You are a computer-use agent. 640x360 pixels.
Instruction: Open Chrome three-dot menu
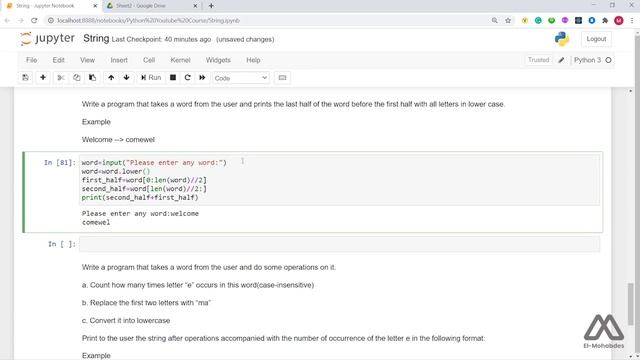[x=632, y=20]
